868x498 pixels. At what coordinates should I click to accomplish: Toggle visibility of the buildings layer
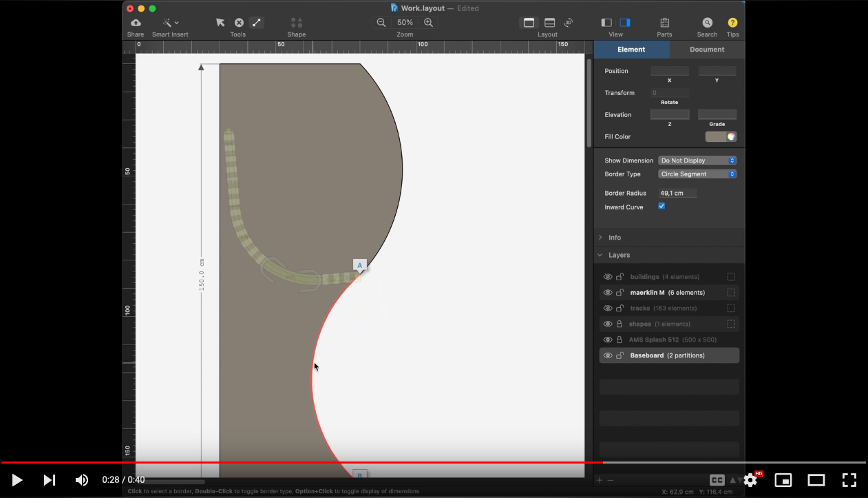[608, 277]
